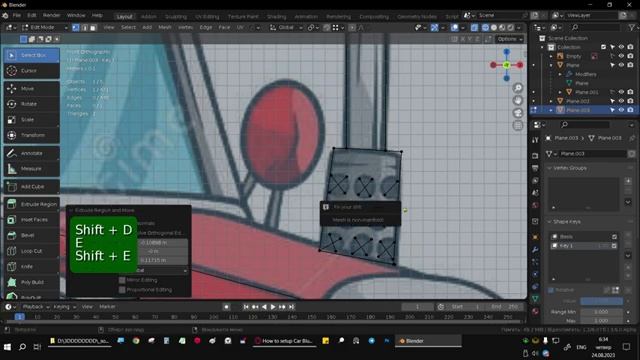Open the Modifiers wrench properties tab

point(535,249)
